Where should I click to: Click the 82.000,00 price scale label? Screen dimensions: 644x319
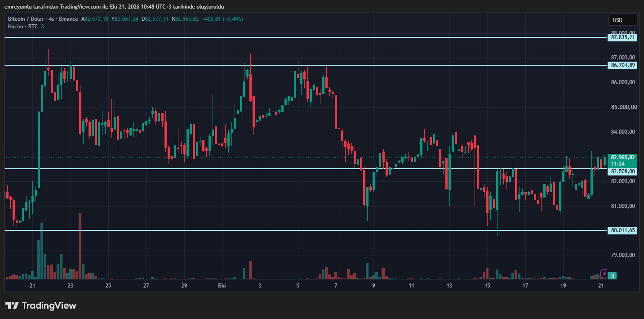(623, 181)
